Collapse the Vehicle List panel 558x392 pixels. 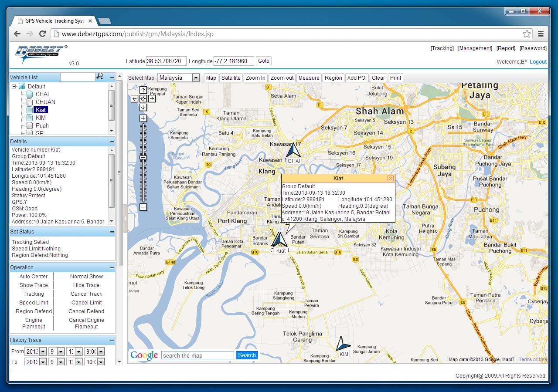112,78
